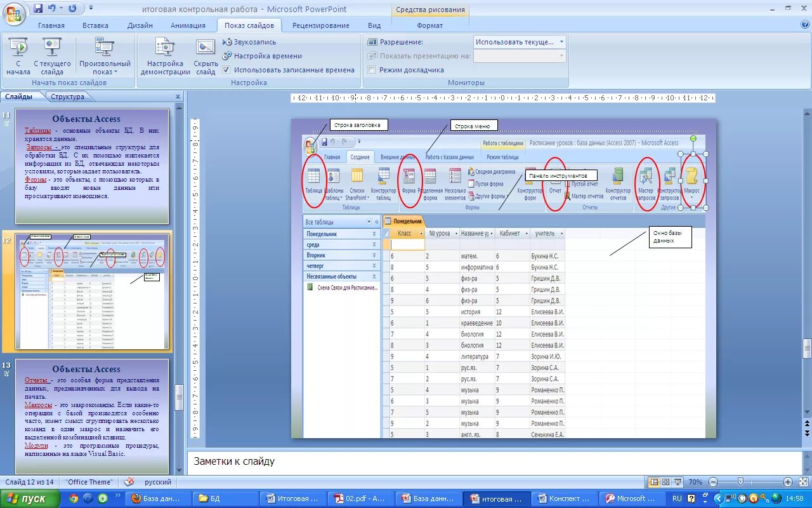Click Звукозапись to record narration
The image size is (812, 508).
pos(250,42)
